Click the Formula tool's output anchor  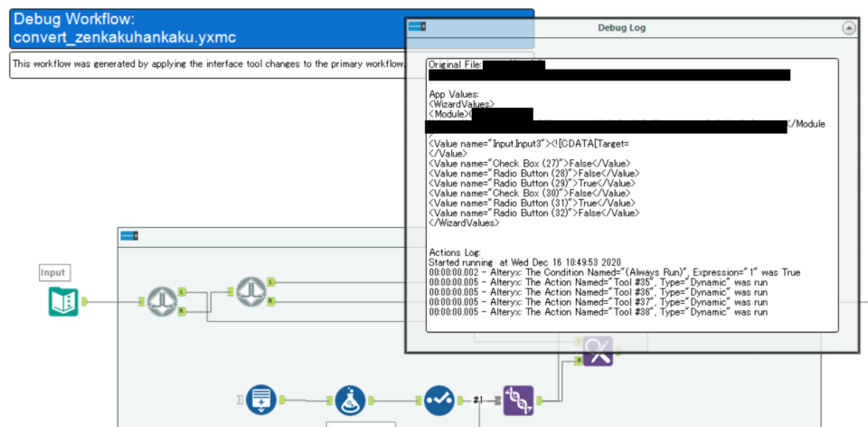pos(372,400)
